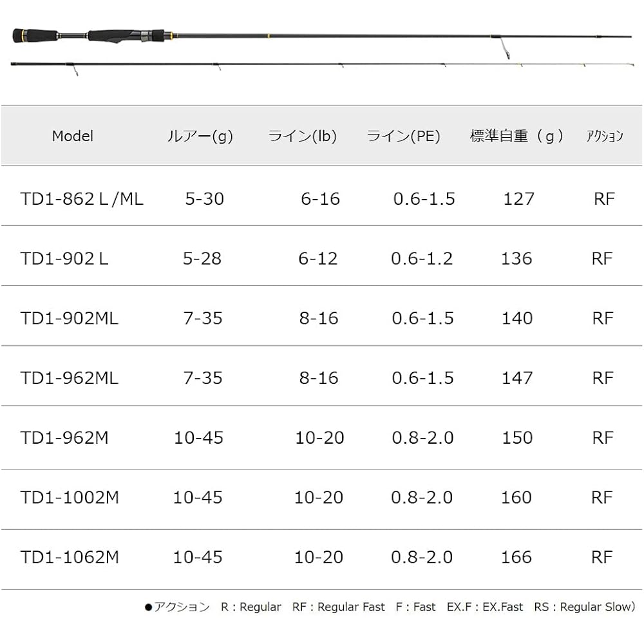Viewport: 644px width, 644px height.
Task: Click the RF : Regular Fast legend text
Action: click(x=339, y=607)
